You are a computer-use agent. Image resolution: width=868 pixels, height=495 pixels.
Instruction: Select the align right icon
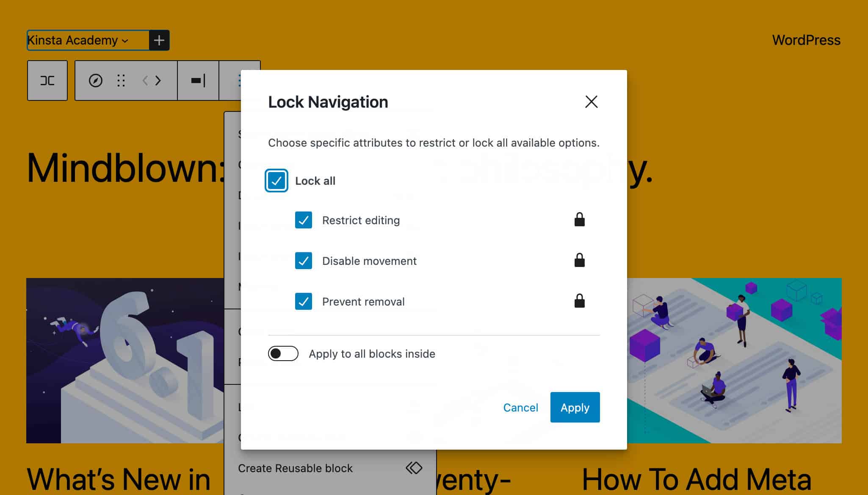(x=199, y=81)
